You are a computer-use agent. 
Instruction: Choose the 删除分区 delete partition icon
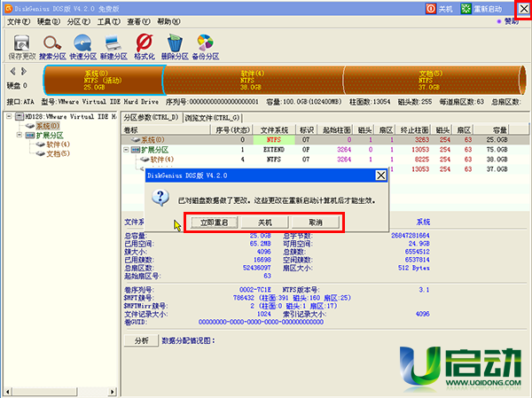tap(175, 47)
